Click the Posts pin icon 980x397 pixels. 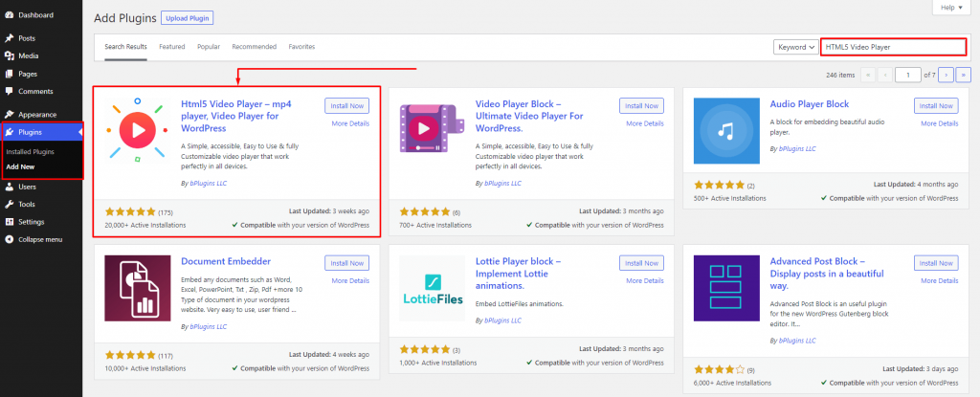point(9,38)
